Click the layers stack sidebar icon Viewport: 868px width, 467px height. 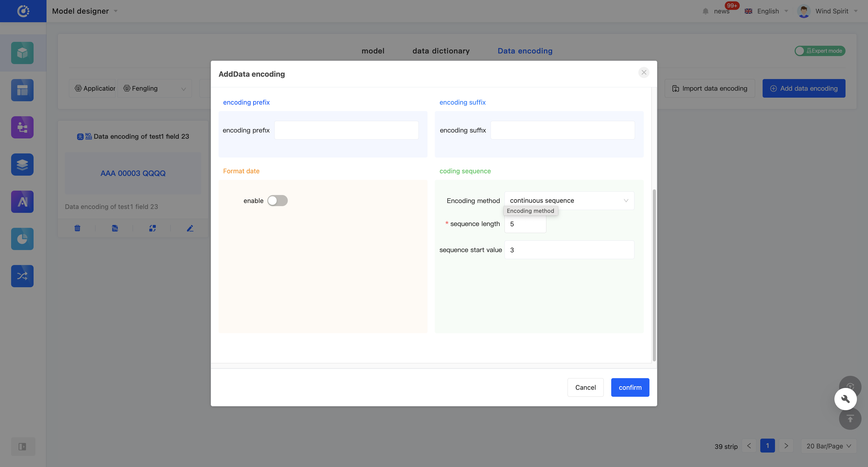pos(22,165)
